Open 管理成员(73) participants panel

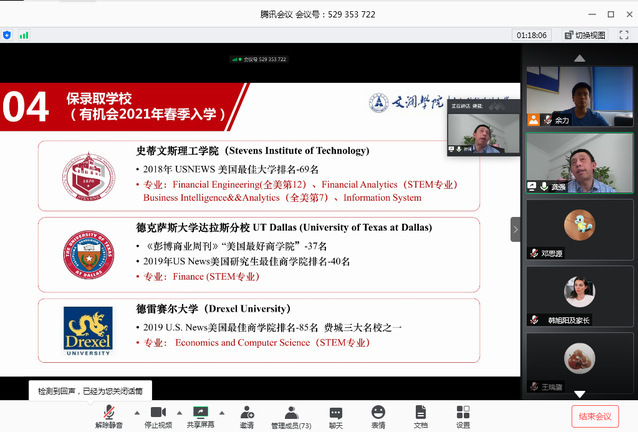[291, 417]
